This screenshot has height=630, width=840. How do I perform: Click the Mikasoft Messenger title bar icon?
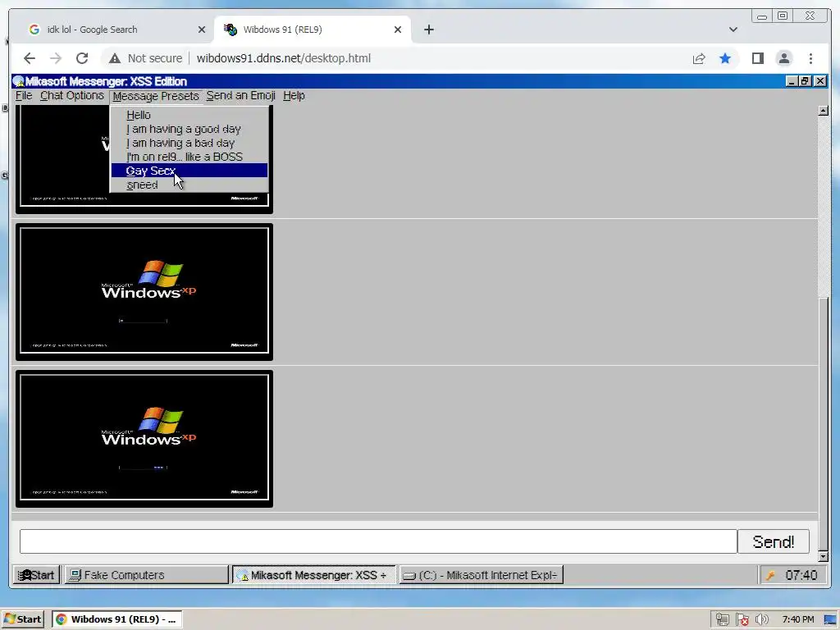pos(19,81)
